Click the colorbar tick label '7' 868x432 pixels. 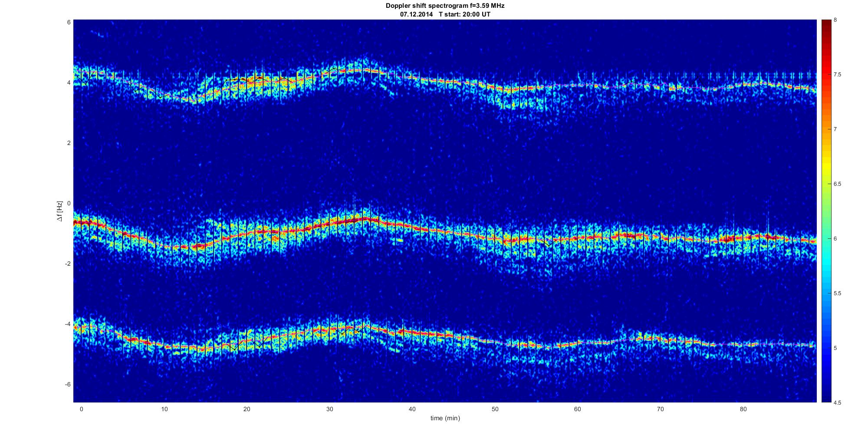point(835,129)
